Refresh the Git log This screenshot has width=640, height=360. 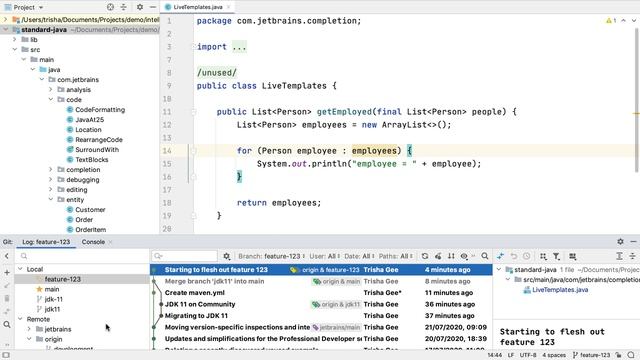coord(425,256)
